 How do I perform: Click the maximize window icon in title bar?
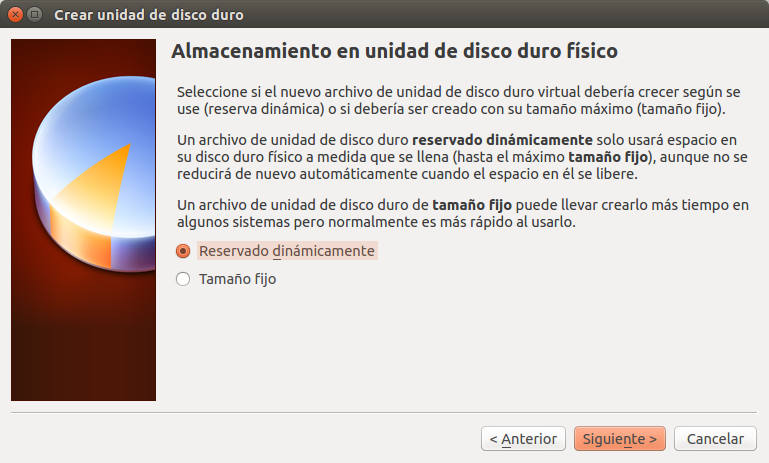tap(34, 15)
